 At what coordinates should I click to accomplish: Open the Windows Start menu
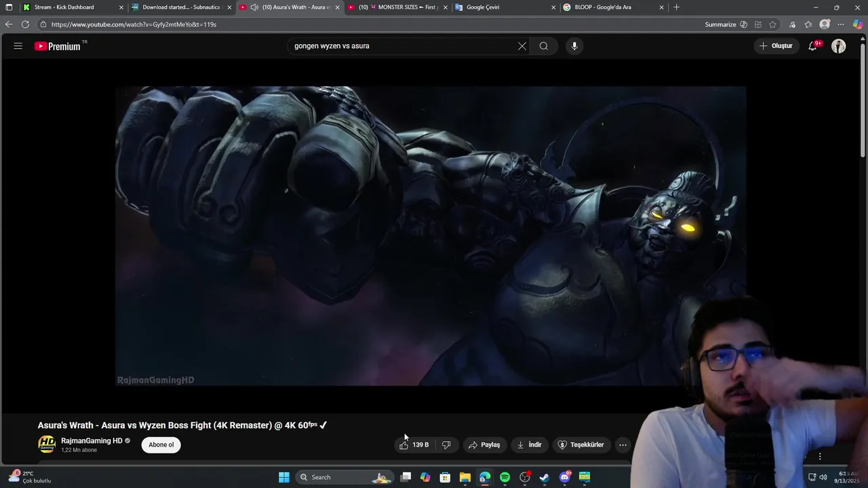(x=284, y=477)
